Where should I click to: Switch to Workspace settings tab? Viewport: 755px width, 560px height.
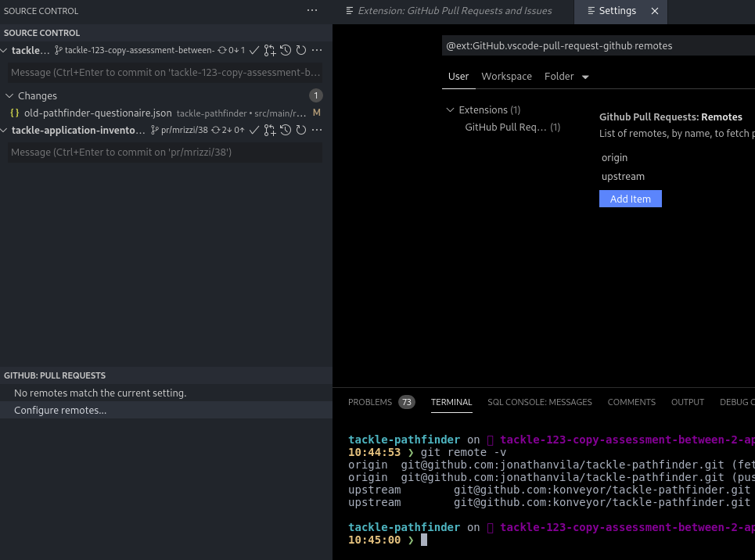pyautogui.click(x=506, y=77)
